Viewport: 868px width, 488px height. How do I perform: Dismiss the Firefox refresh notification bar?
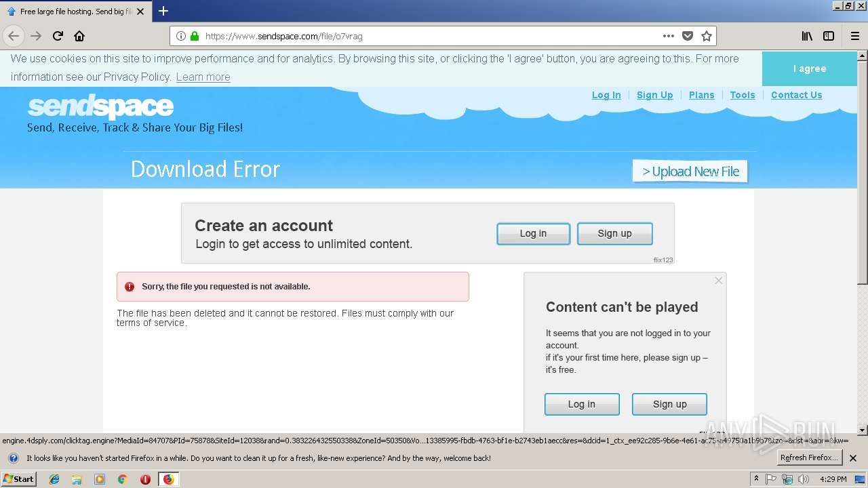click(854, 458)
